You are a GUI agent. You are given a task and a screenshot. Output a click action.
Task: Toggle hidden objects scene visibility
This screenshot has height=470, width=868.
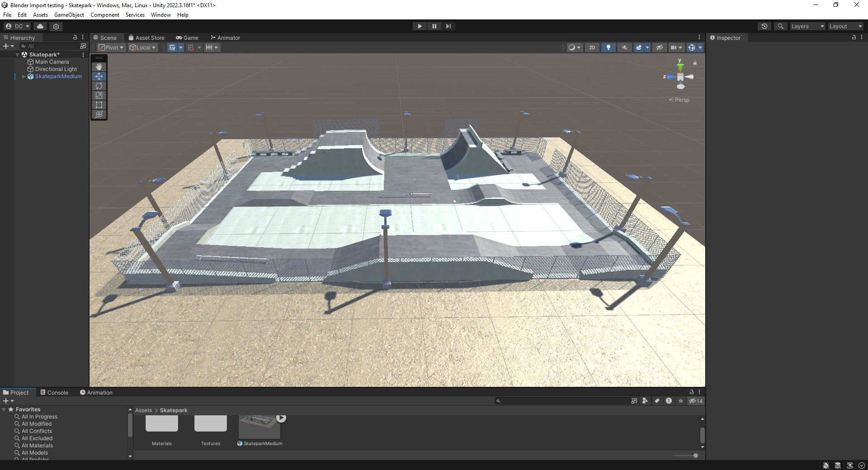click(660, 47)
